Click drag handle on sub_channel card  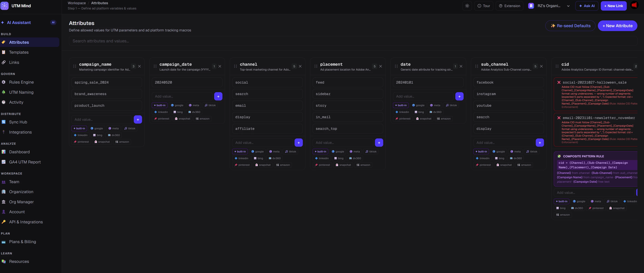[476, 66]
